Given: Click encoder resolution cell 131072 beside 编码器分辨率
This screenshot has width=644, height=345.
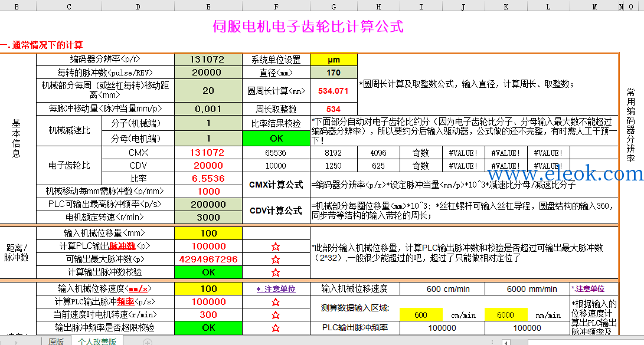Looking at the screenshot, I should tap(208, 60).
